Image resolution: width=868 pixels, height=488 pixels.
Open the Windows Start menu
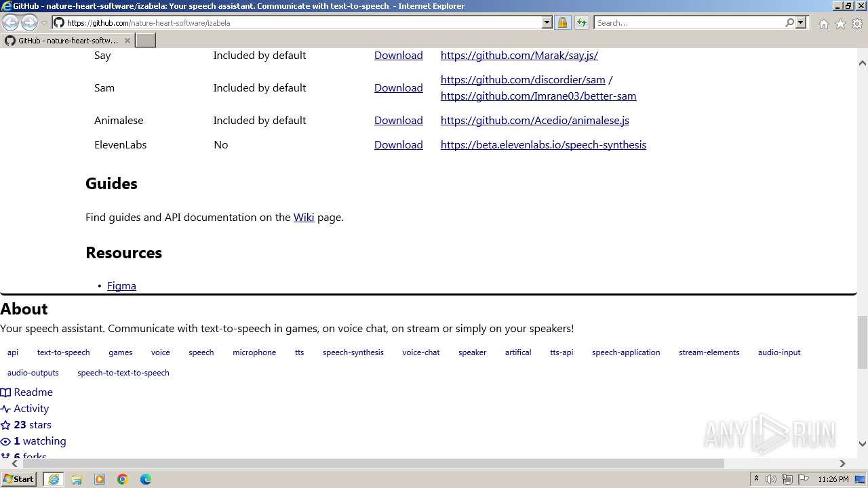click(x=19, y=479)
